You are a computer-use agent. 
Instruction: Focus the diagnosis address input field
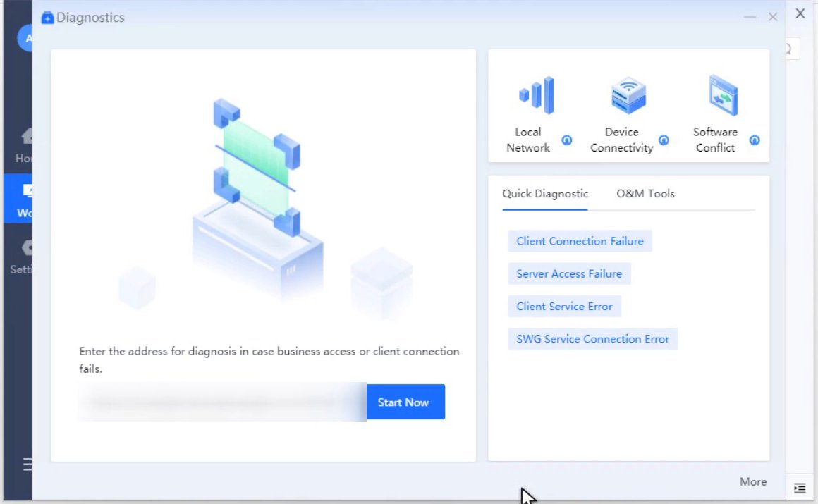223,402
